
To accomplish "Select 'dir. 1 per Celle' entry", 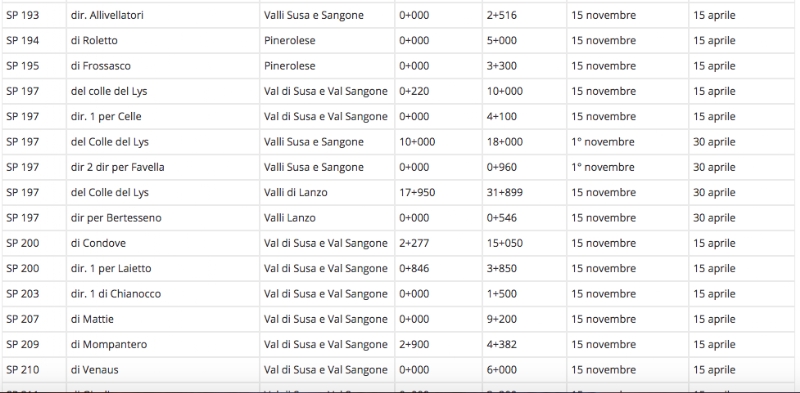I will (106, 116).
